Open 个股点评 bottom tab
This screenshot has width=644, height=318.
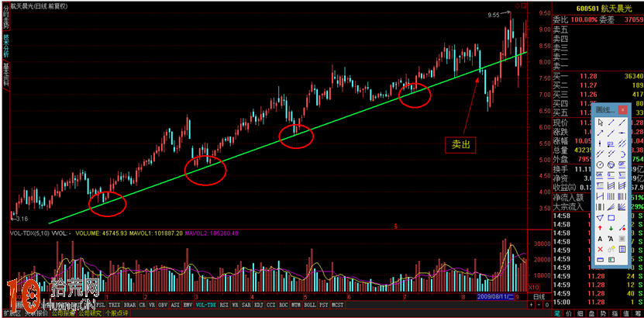[117, 313]
